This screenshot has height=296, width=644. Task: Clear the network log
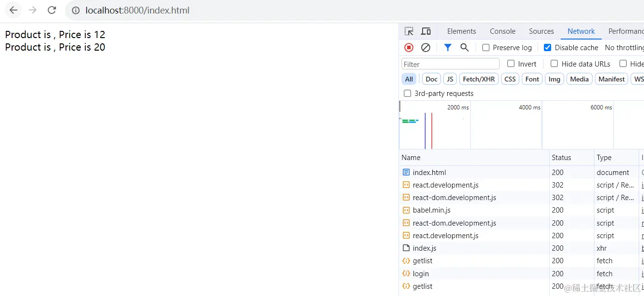click(x=425, y=47)
